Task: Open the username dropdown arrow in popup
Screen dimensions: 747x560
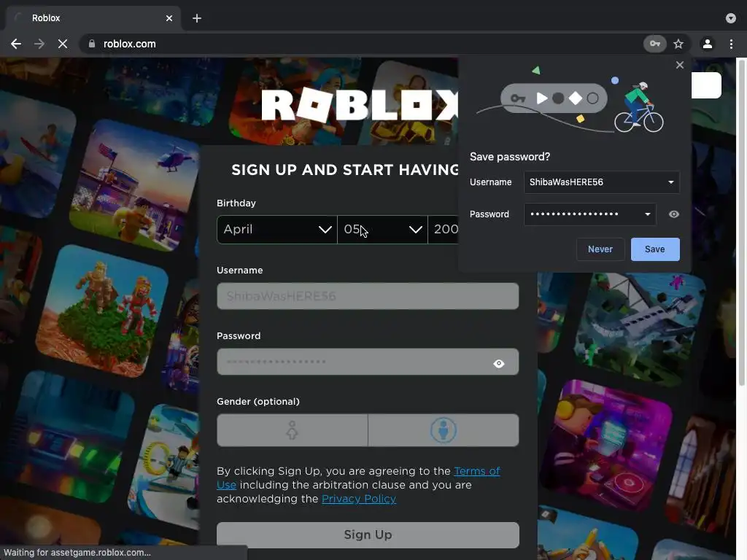Action: point(671,182)
